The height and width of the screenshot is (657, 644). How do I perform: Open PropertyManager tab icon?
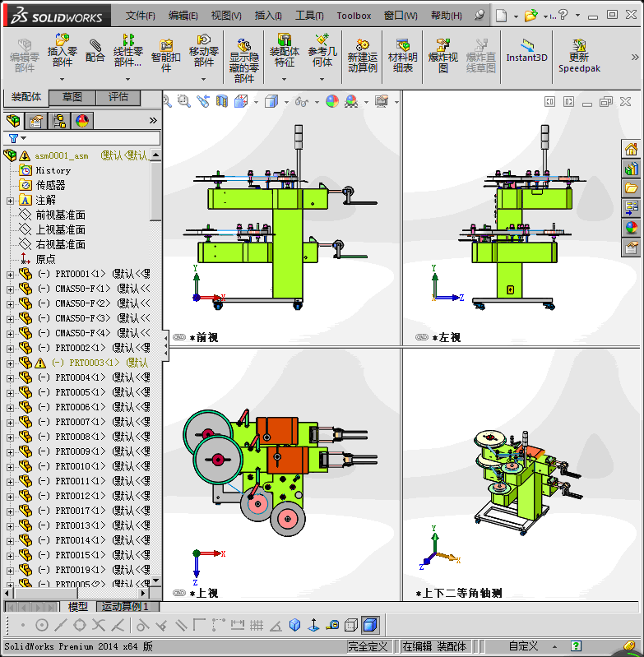click(x=36, y=121)
